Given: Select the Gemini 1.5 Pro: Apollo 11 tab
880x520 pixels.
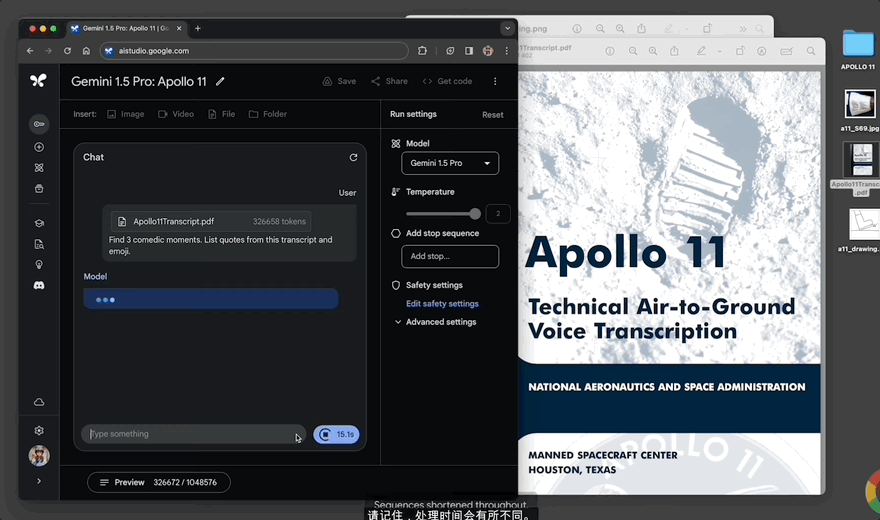Looking at the screenshot, I should pos(125,28).
